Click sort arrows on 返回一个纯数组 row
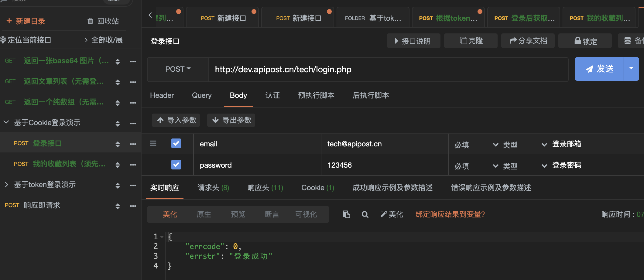The width and height of the screenshot is (644, 280). click(118, 103)
